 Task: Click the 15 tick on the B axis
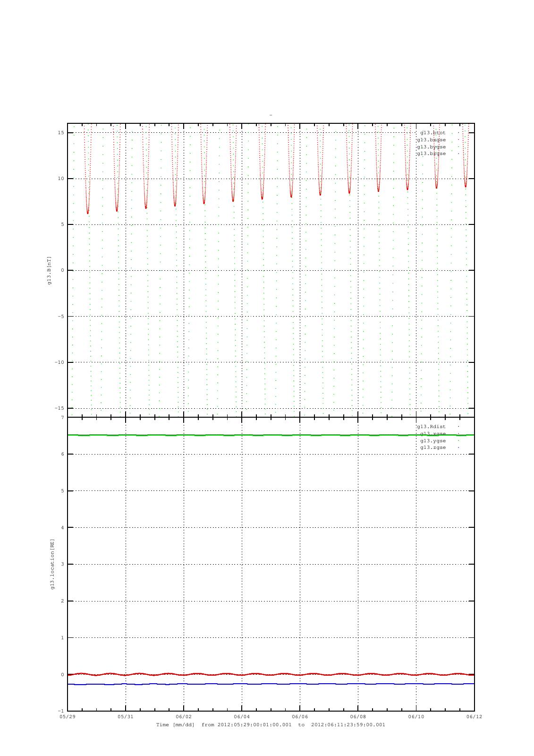tap(61, 133)
